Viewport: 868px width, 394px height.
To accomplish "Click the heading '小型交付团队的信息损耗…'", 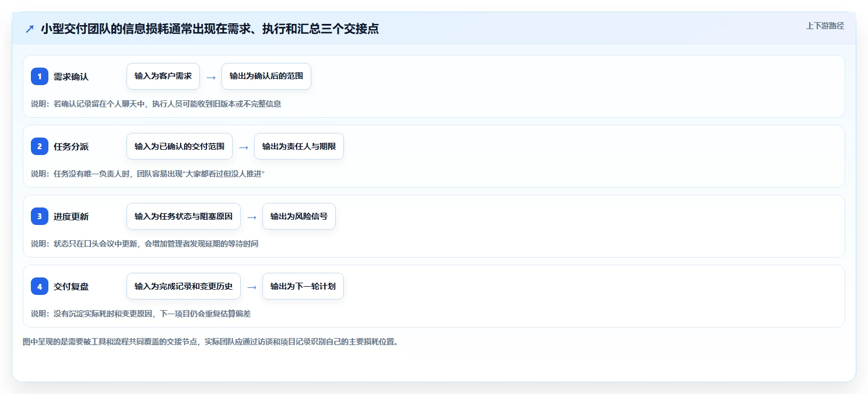I will tap(210, 29).
